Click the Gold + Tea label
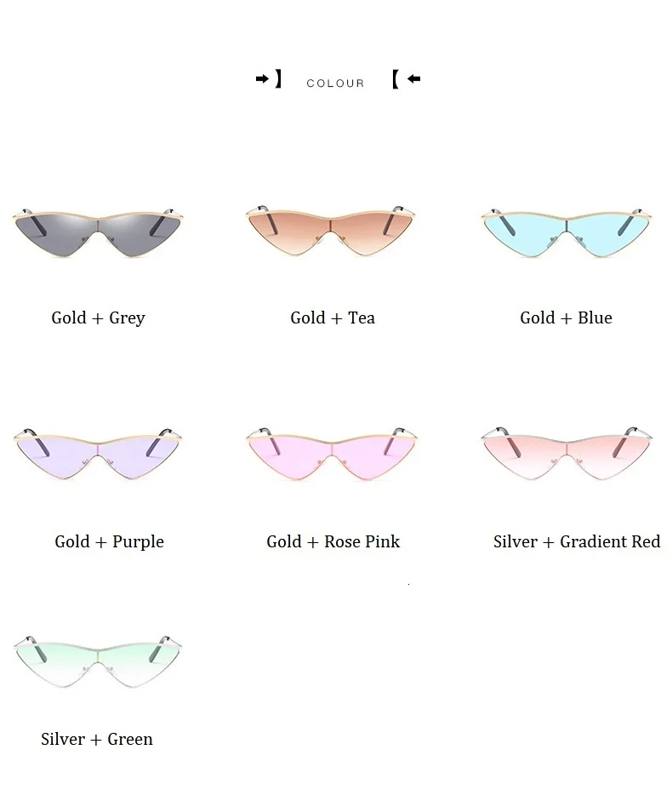 pyautogui.click(x=333, y=318)
